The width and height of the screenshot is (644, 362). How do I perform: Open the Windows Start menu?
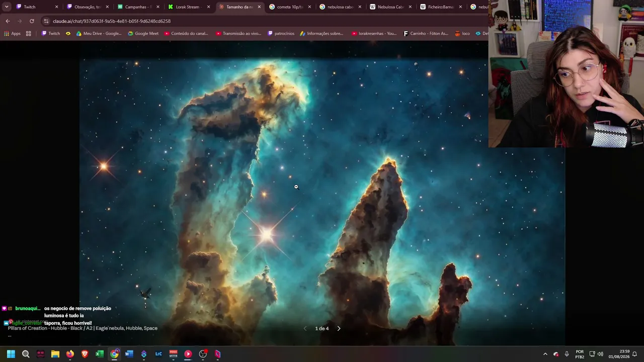tap(11, 354)
